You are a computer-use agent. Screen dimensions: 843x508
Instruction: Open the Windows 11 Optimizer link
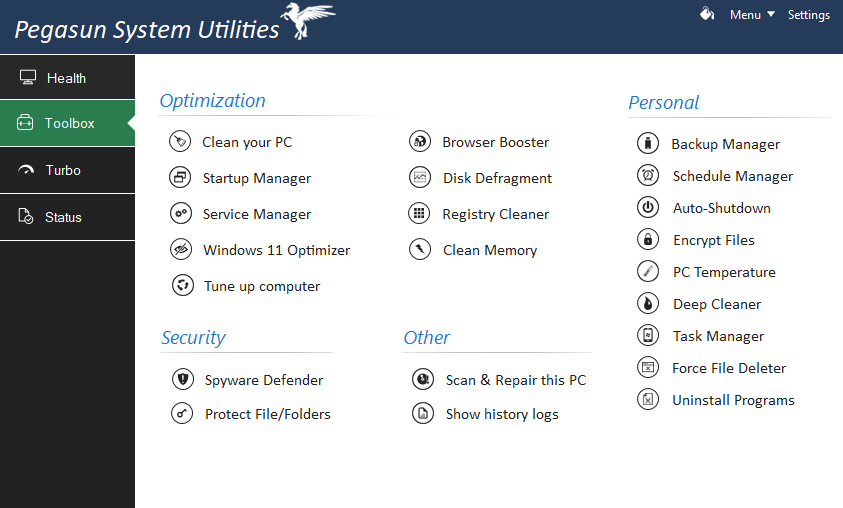pos(276,250)
